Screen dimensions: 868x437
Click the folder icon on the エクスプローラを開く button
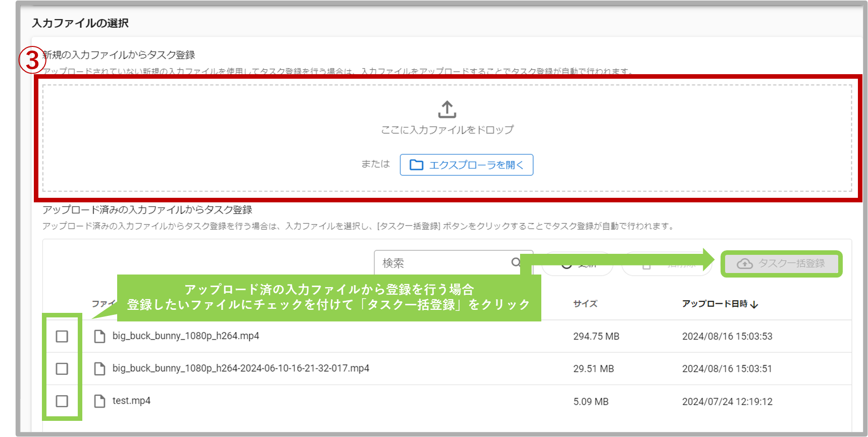tap(416, 165)
